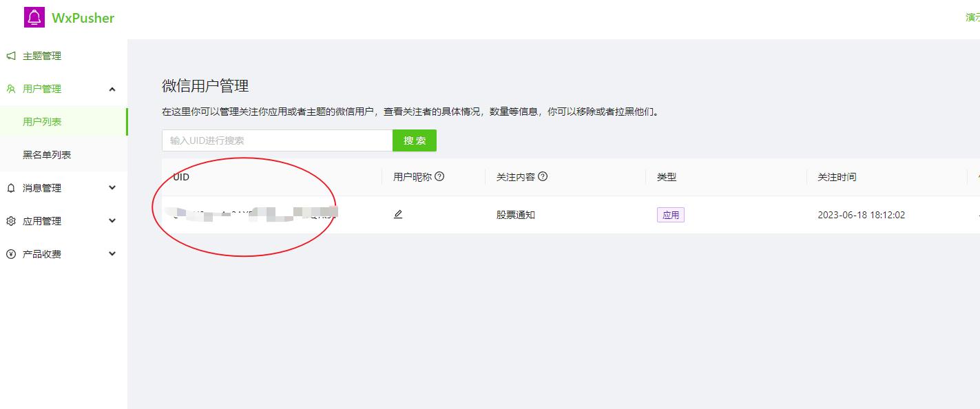
Task: Expand the 消息管理 menu
Action: coord(112,187)
